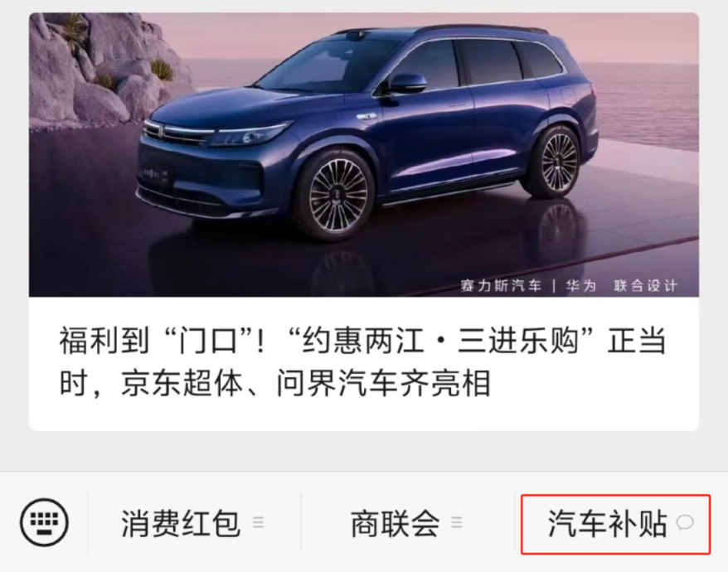
Task: Open article titled 福利到“门口”
Action: [364, 222]
